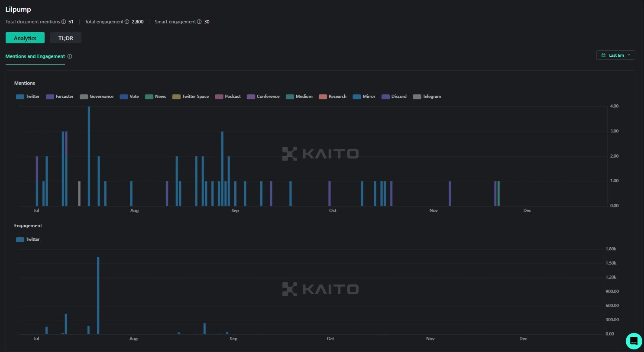Click info icon beside Total engagement
This screenshot has height=352, width=644.
[127, 22]
